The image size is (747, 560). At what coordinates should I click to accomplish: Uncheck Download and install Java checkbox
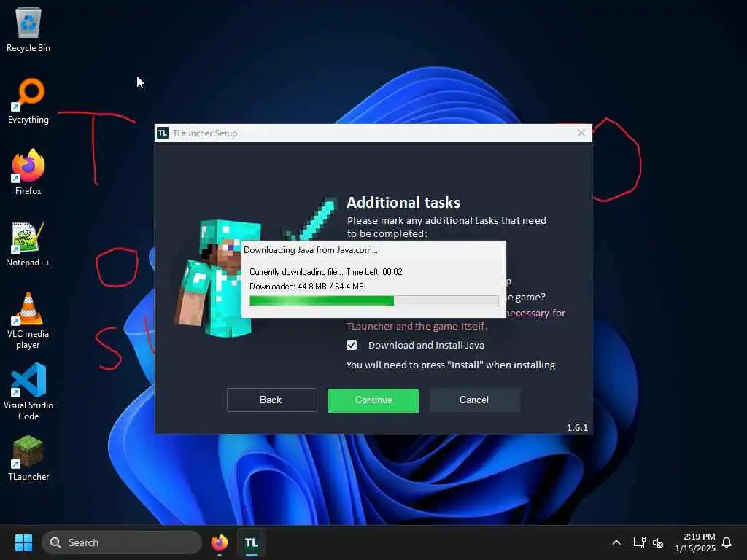[352, 345]
